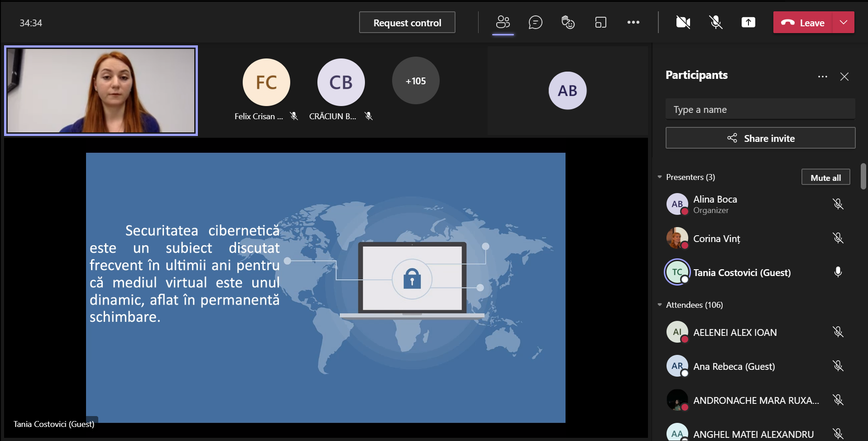The height and width of the screenshot is (441, 868).
Task: Open Participants panel more options ellipsis
Action: 822,77
